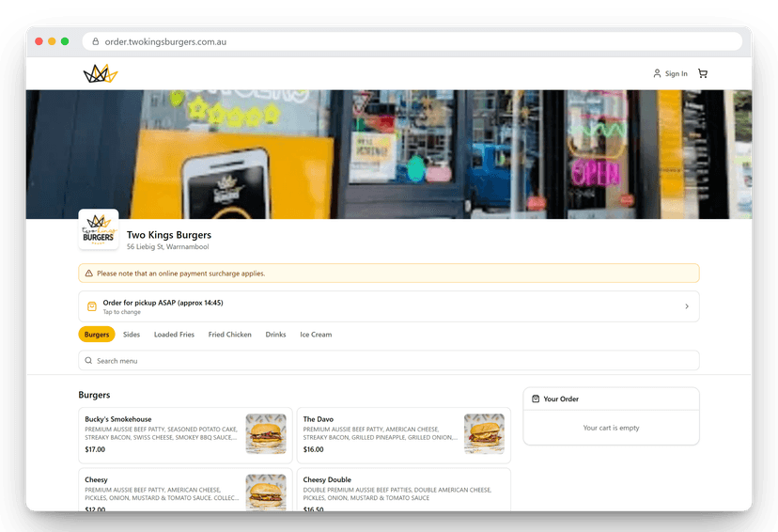Click the browser address bar URL
Image resolution: width=778 pixels, height=532 pixels.
click(165, 41)
